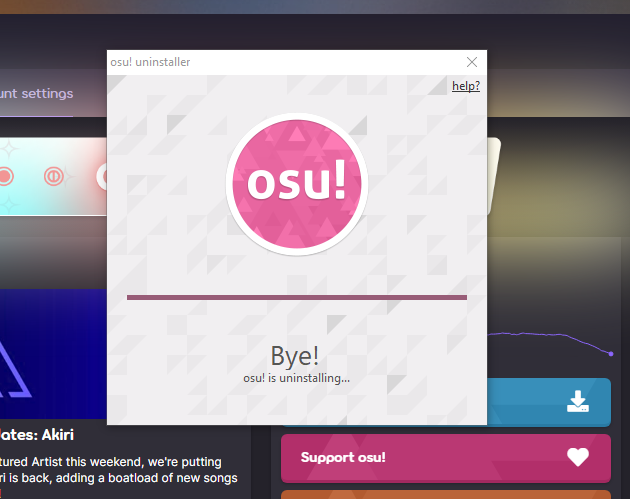Click the pink striped circle icon in banner
630x499 pixels.
[x=54, y=177]
